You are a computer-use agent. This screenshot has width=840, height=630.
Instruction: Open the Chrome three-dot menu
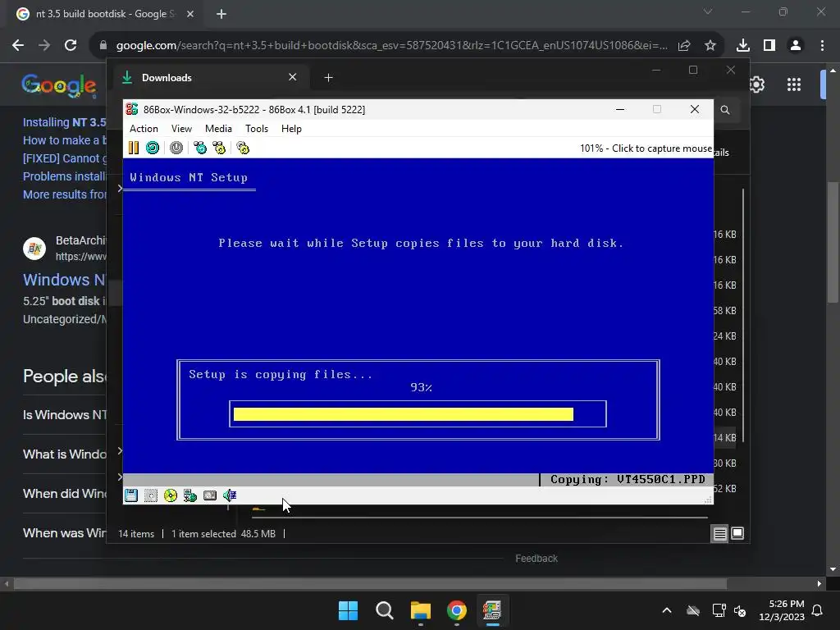pyautogui.click(x=822, y=46)
